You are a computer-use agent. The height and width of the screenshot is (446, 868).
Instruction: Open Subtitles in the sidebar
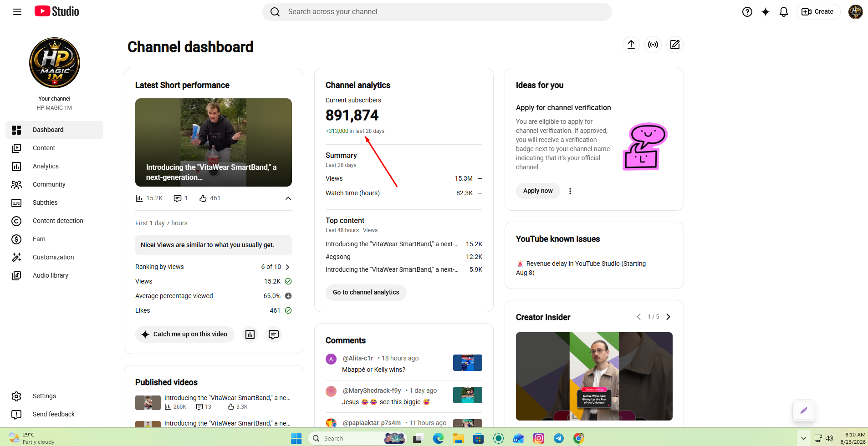pos(55,203)
